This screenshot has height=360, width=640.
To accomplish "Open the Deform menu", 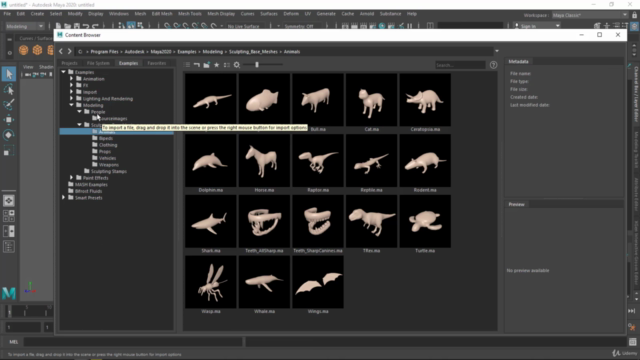I will pyautogui.click(x=291, y=13).
